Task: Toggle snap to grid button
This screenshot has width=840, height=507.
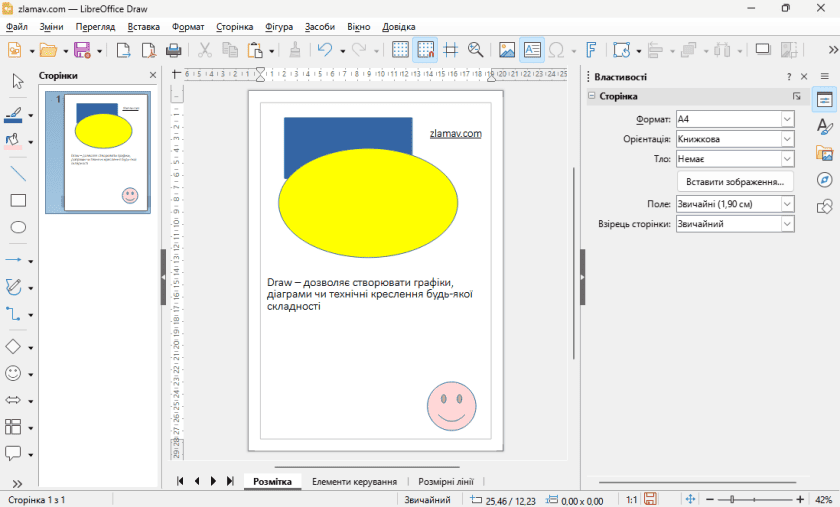Action: pos(425,49)
